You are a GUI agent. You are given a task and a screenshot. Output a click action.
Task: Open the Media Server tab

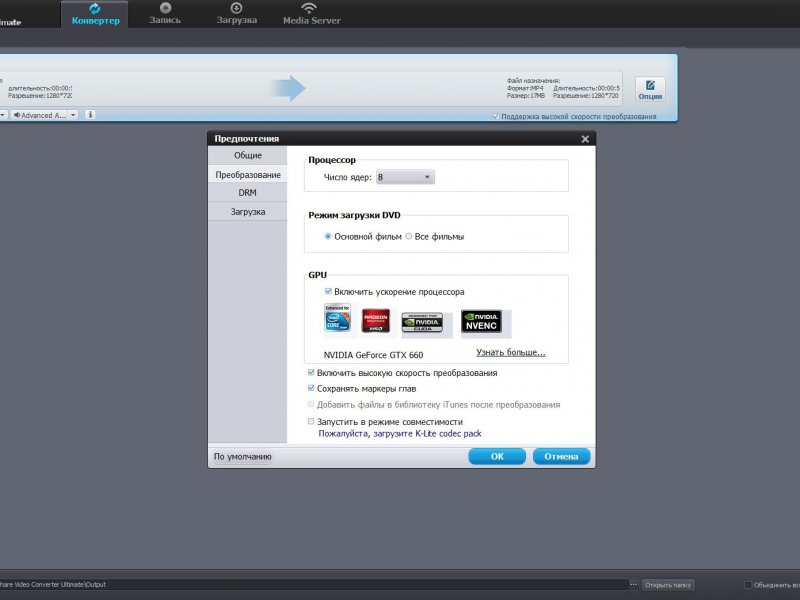pyautogui.click(x=311, y=14)
